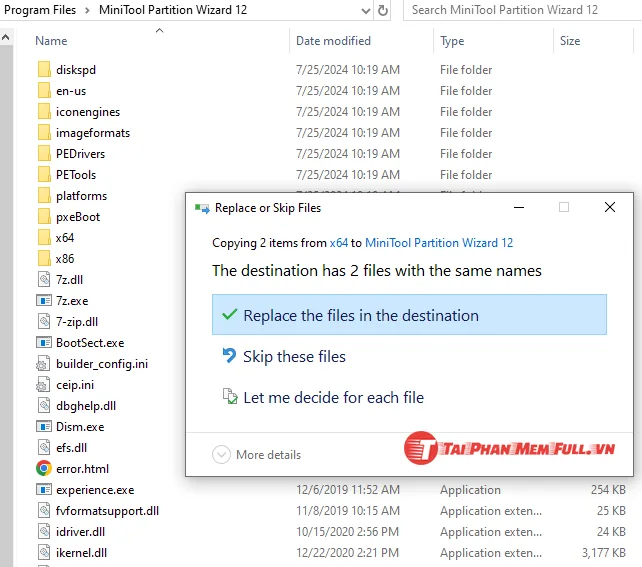642x567 pixels.
Task: Select the 7z.dll file icon
Action: click(44, 280)
